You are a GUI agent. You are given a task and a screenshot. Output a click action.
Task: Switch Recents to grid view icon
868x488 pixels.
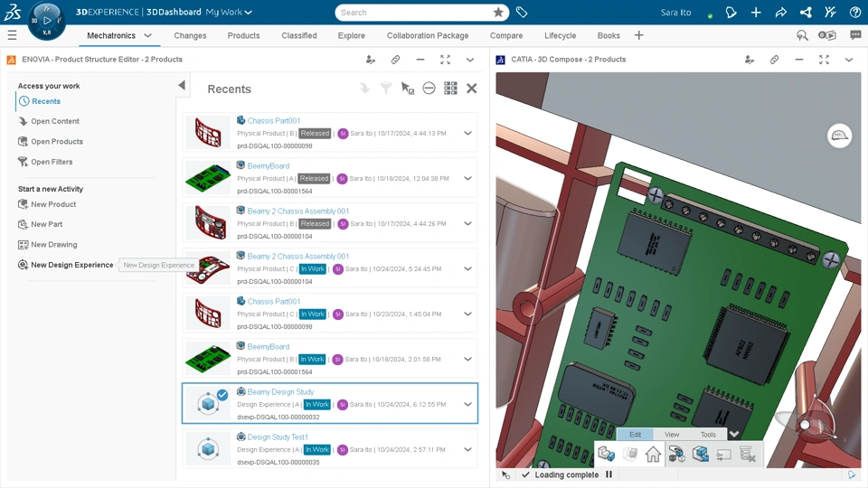[450, 88]
